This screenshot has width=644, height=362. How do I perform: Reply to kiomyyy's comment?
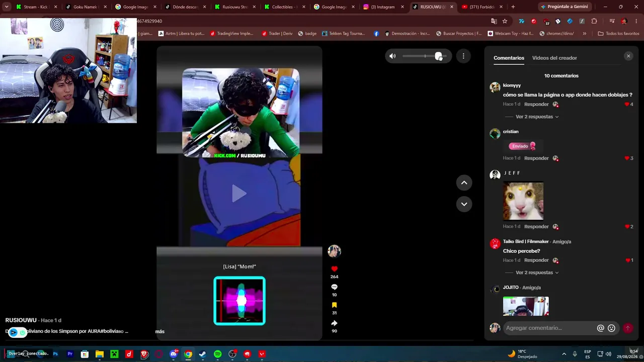[x=536, y=104]
